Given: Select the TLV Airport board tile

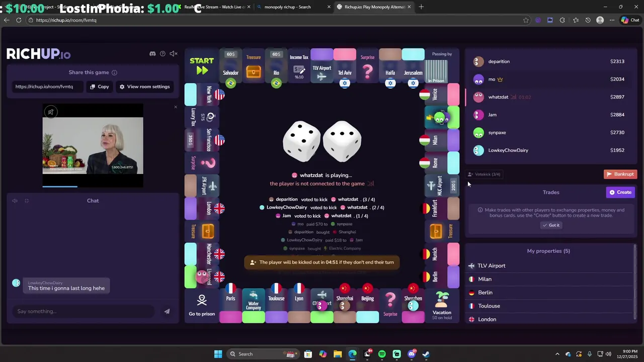Looking at the screenshot, I should click(322, 66).
